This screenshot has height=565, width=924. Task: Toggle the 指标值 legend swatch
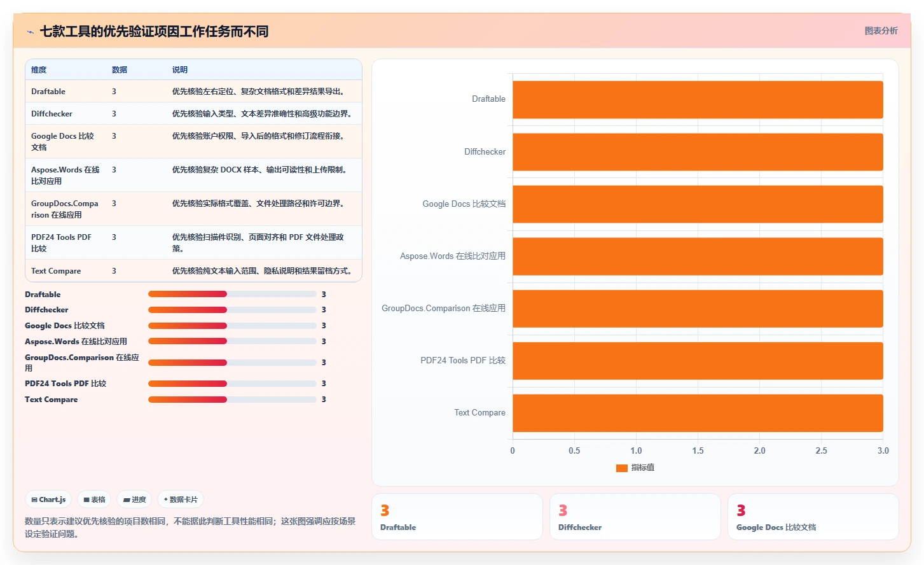pyautogui.click(x=622, y=468)
